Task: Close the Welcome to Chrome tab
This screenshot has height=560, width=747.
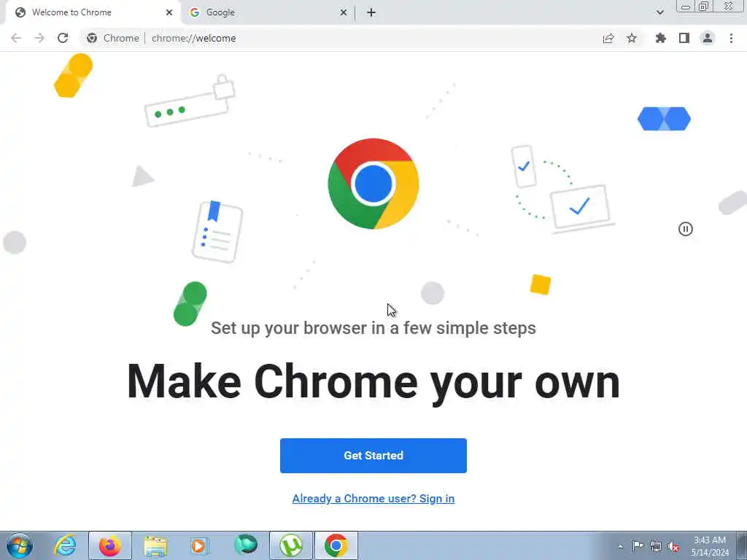Action: [x=169, y=13]
